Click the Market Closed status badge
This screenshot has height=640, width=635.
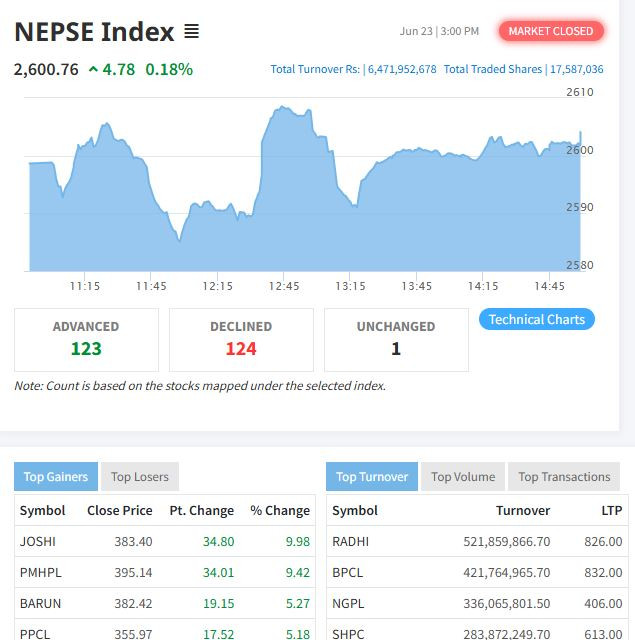pyautogui.click(x=550, y=31)
